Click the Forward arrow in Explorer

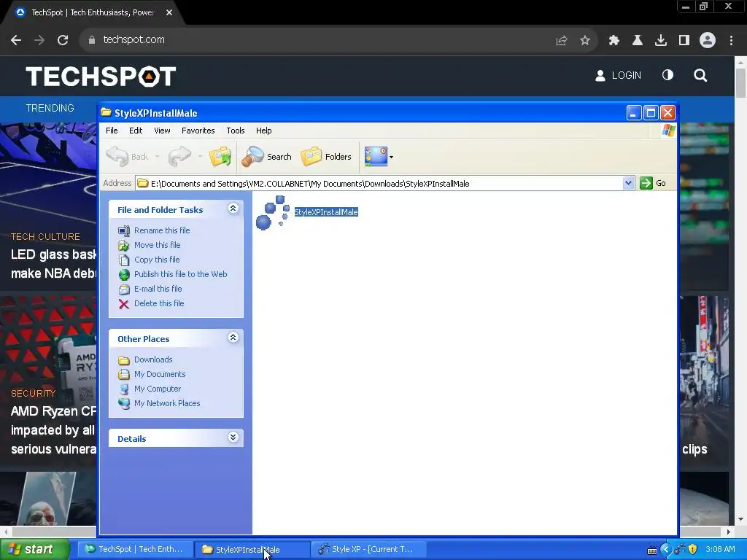click(x=179, y=157)
